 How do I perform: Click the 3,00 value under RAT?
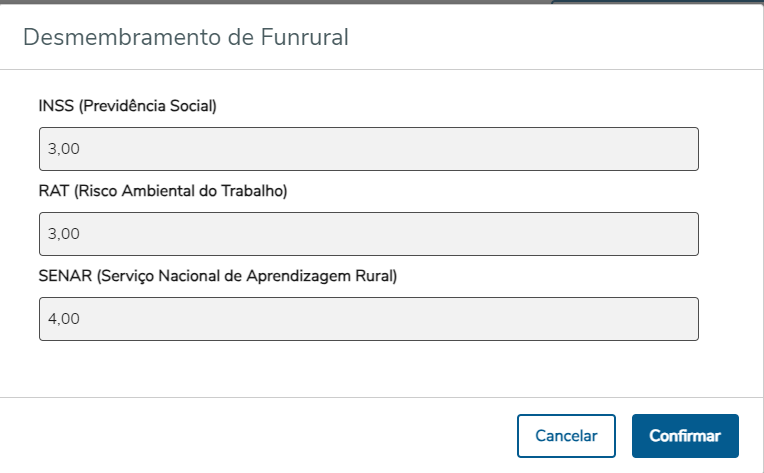[63, 234]
